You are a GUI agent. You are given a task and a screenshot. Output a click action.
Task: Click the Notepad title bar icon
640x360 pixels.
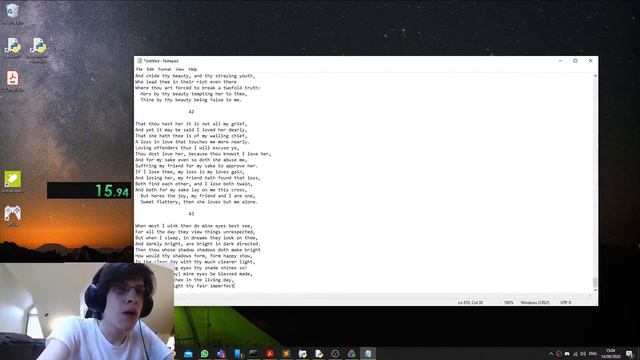click(x=139, y=61)
